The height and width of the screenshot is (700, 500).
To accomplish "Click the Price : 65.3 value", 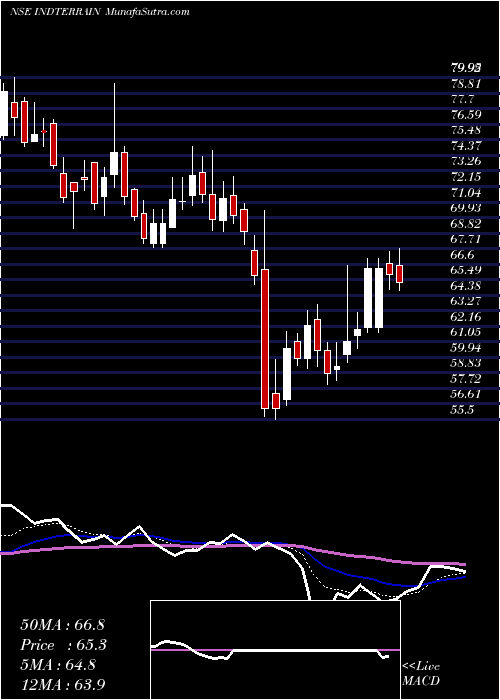I will 62,645.
